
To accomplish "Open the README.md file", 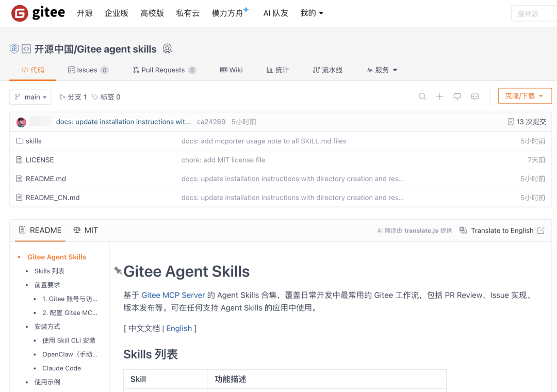I will [x=46, y=179].
